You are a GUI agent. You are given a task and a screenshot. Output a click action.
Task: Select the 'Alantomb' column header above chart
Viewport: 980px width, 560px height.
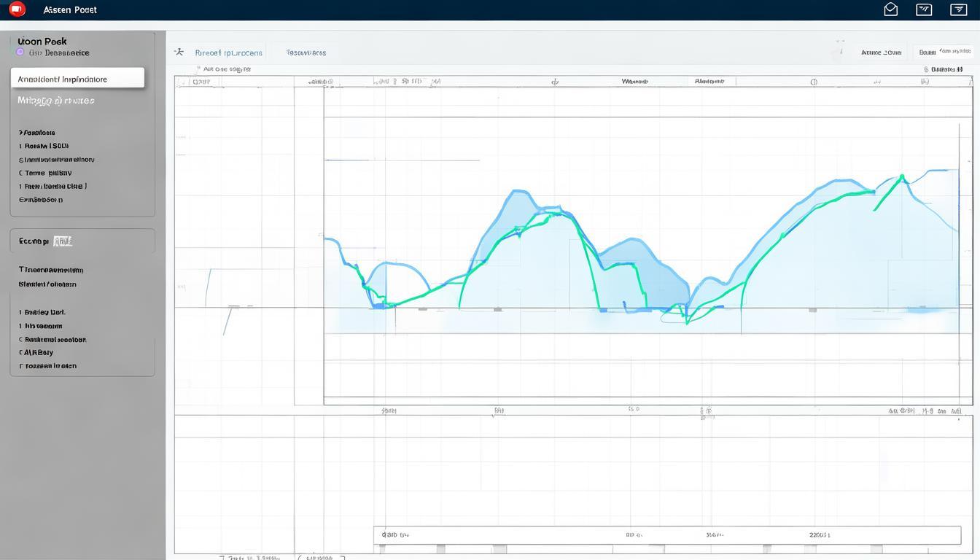tap(709, 82)
